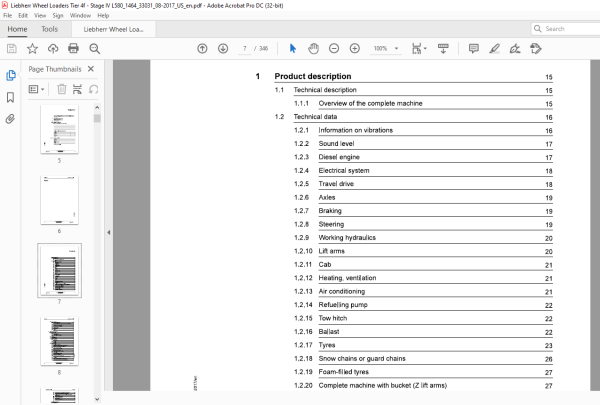The image size is (600, 405).
Task: Click the Diesel engine entry
Action: pos(339,157)
